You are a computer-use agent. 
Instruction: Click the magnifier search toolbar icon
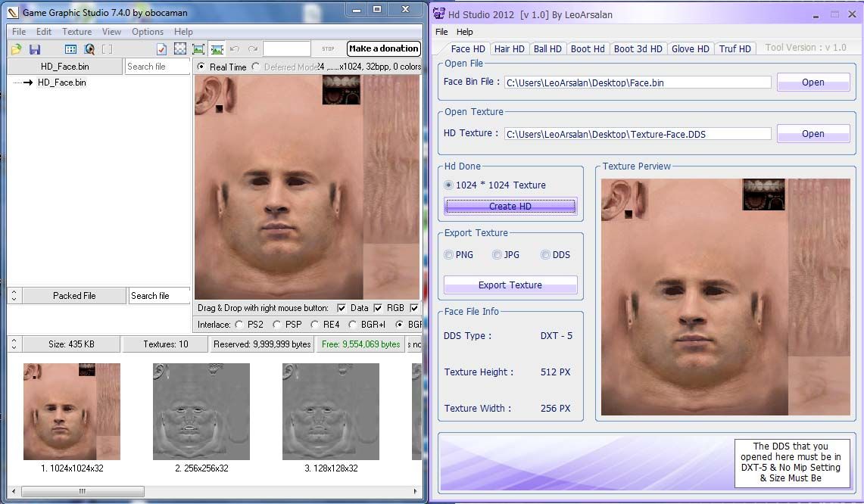pyautogui.click(x=89, y=49)
